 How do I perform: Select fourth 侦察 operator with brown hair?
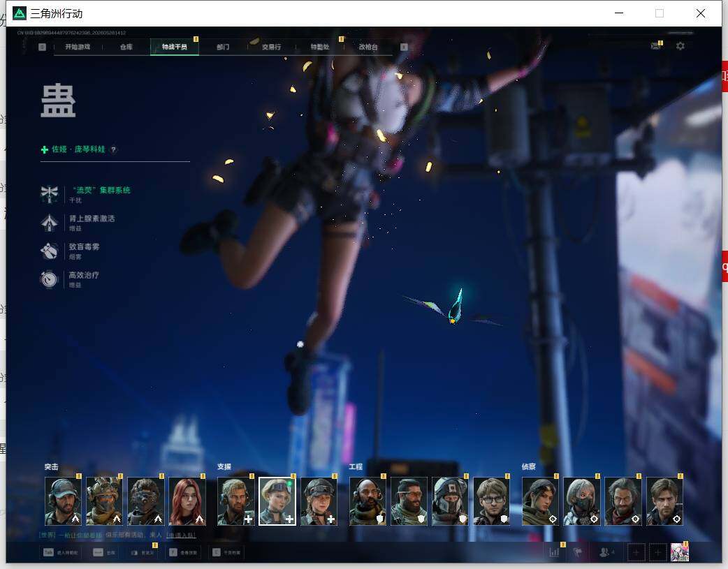665,501
